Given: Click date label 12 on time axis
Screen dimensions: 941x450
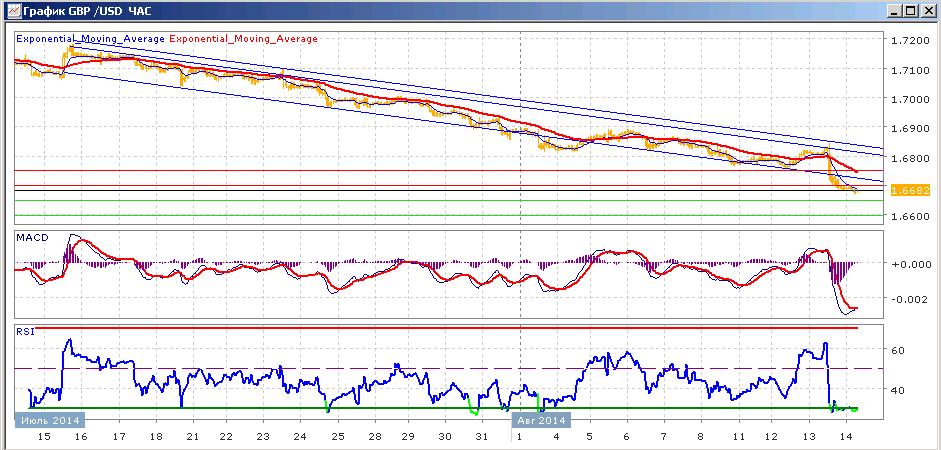Looking at the screenshot, I should pos(772,437).
